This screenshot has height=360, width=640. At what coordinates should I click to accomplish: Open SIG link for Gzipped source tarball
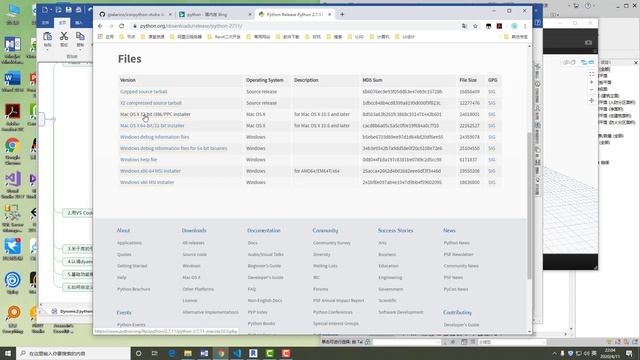491,92
